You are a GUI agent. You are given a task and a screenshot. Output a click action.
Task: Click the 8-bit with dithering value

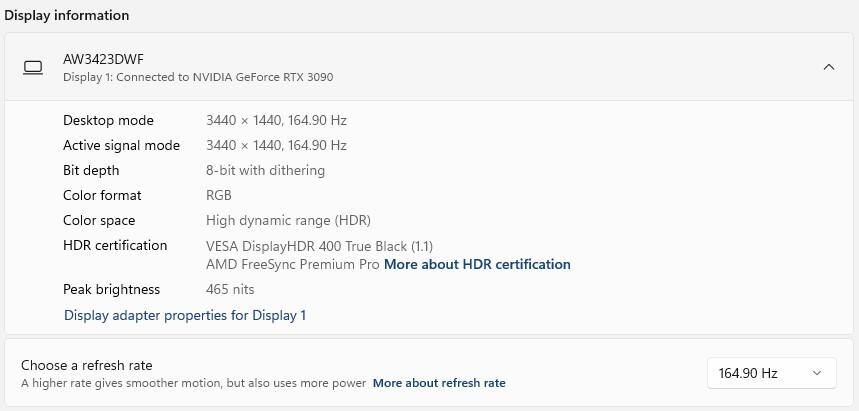pyautogui.click(x=265, y=170)
